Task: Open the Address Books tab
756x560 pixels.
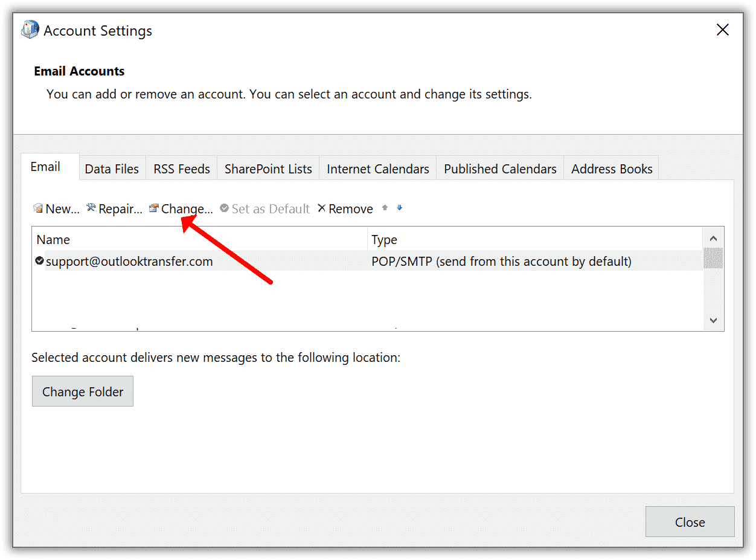Action: [612, 169]
